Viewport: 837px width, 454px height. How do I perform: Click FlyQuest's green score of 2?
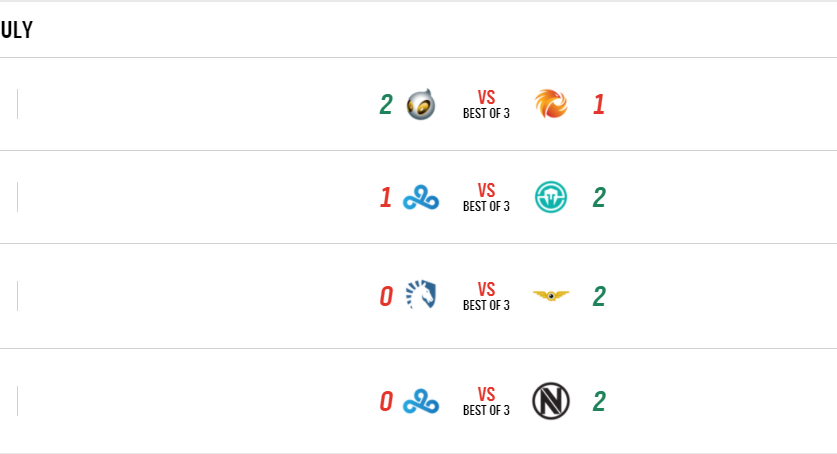599,296
